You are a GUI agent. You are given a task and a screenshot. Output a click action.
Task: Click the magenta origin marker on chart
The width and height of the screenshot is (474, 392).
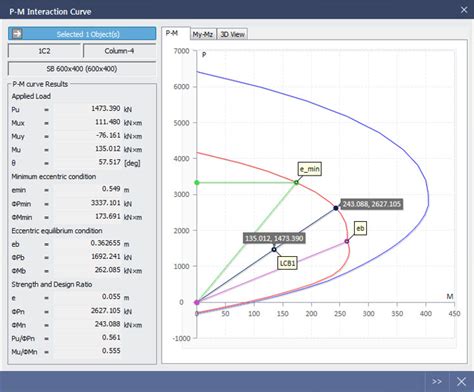pos(197,302)
